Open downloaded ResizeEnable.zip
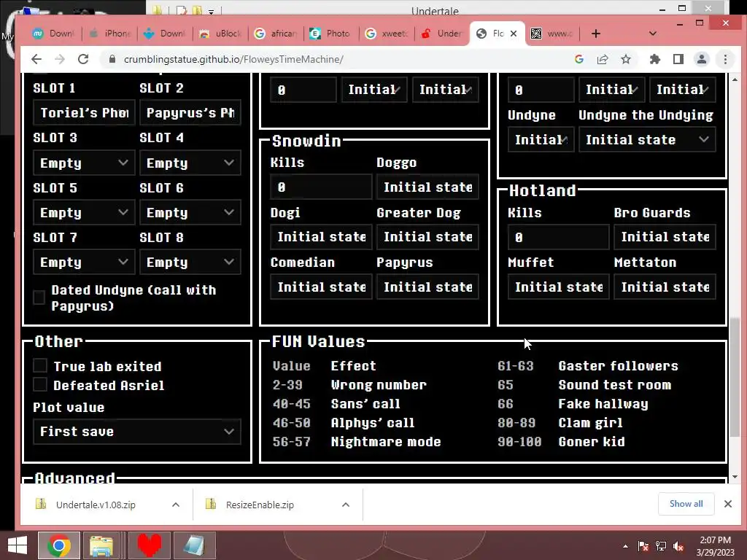 [260, 505]
